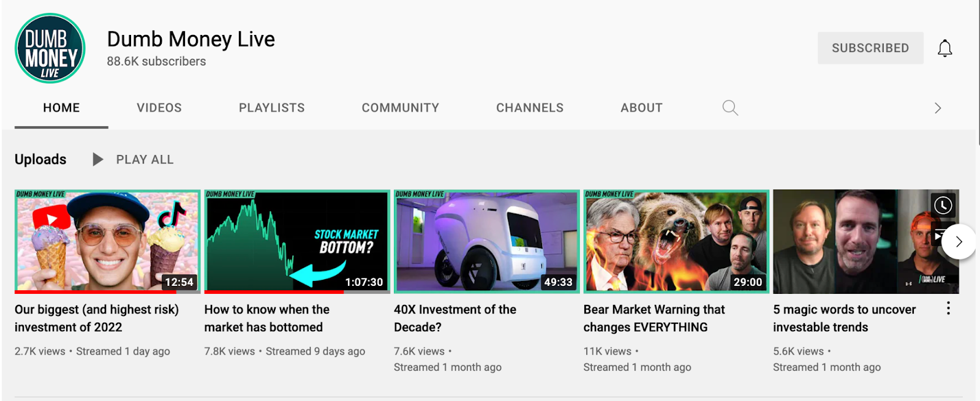
Task: Click '5.6K views' under magic words video
Action: 798,351
